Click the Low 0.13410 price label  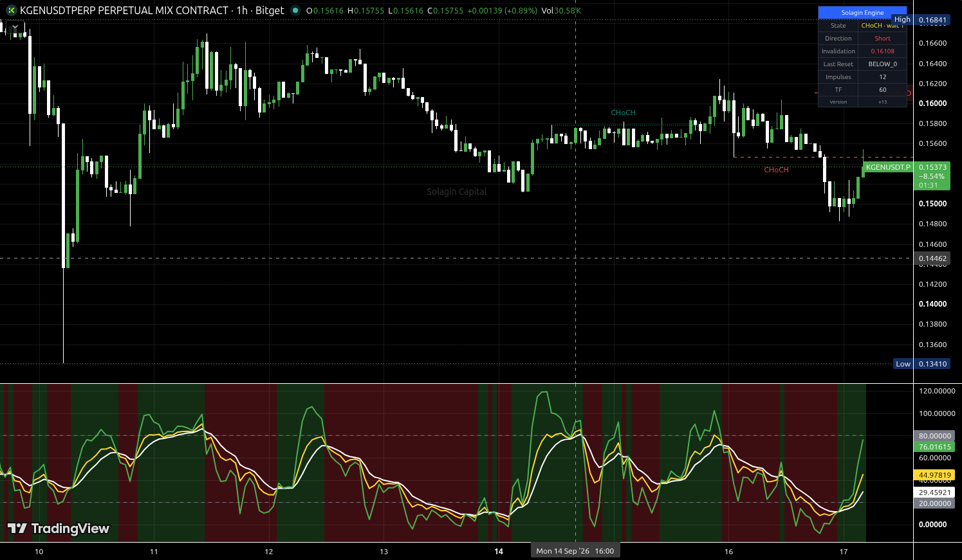(x=922, y=364)
